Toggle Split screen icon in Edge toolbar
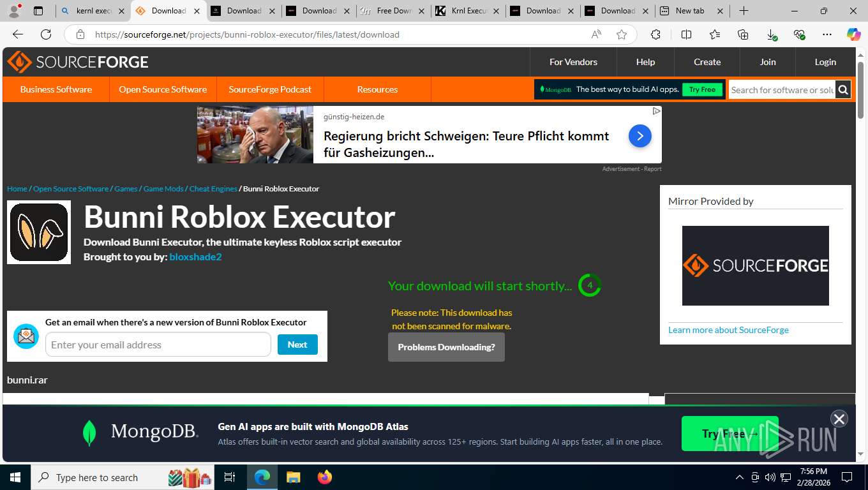 (x=686, y=34)
